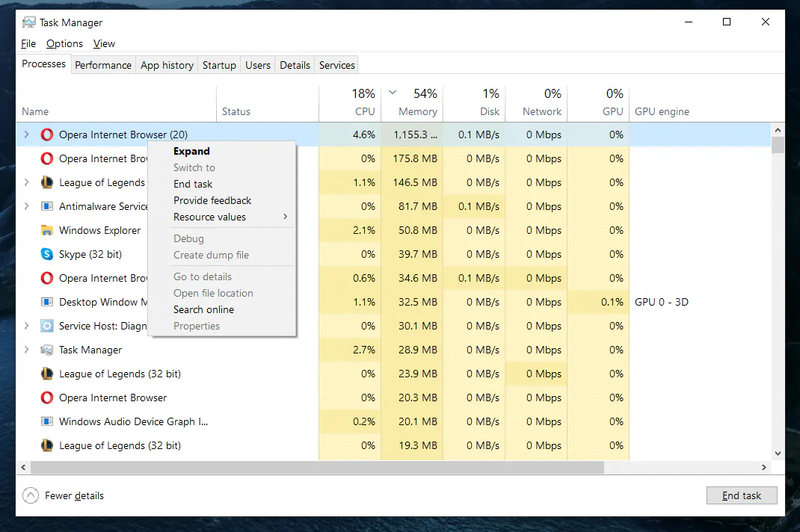
Task: Click the Windows Audio Device Graph icon
Action: (x=47, y=422)
